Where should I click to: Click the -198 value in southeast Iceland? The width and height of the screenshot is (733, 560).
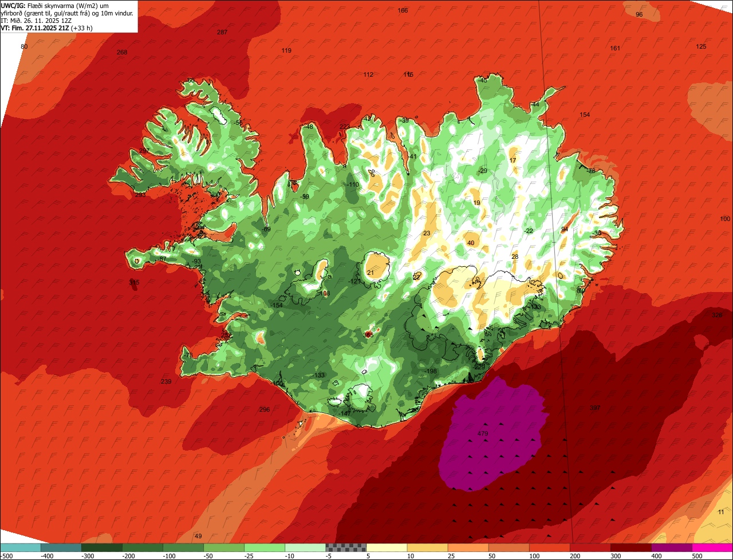click(431, 371)
